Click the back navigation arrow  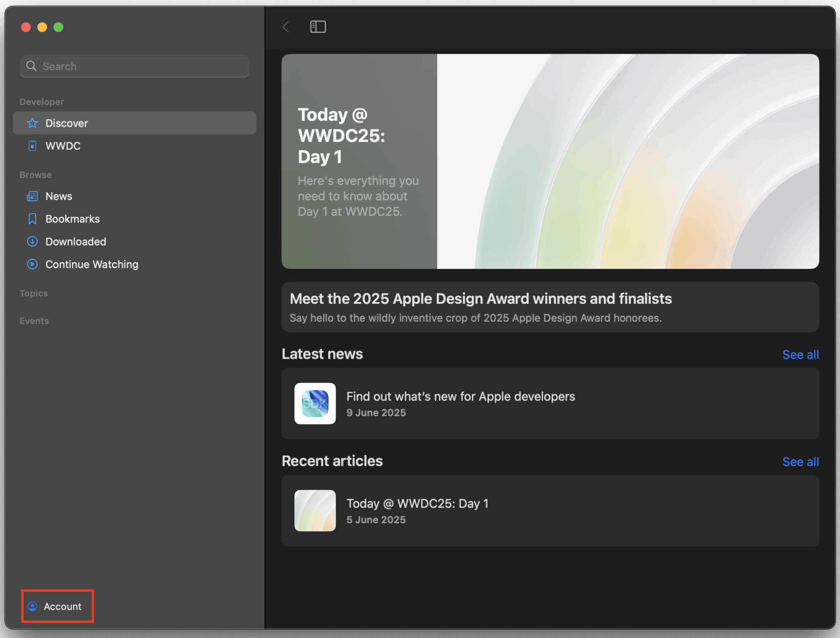pos(285,26)
